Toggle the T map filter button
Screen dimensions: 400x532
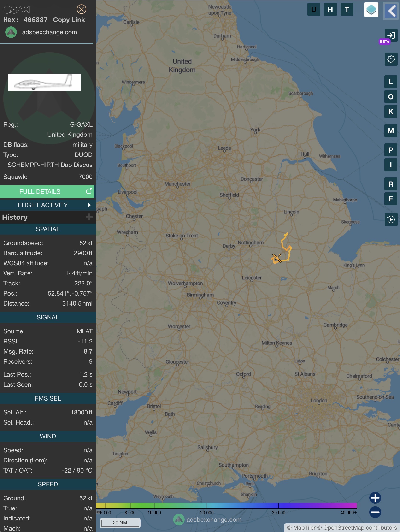(x=347, y=9)
